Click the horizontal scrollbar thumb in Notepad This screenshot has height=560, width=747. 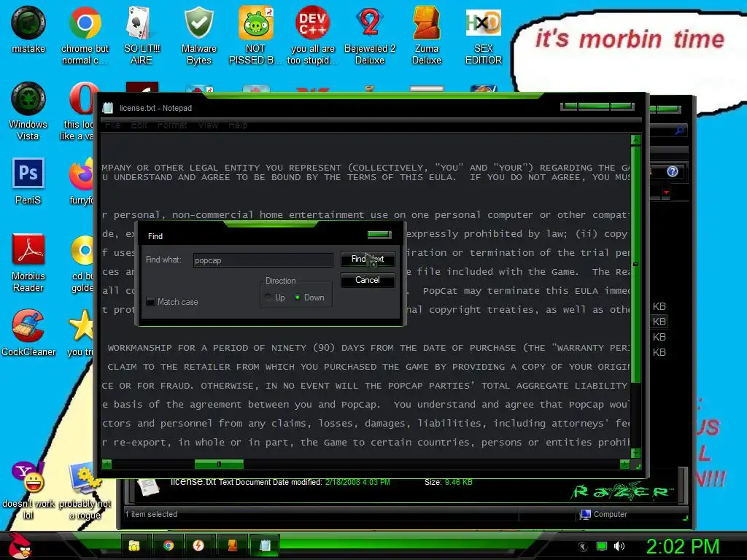[219, 464]
